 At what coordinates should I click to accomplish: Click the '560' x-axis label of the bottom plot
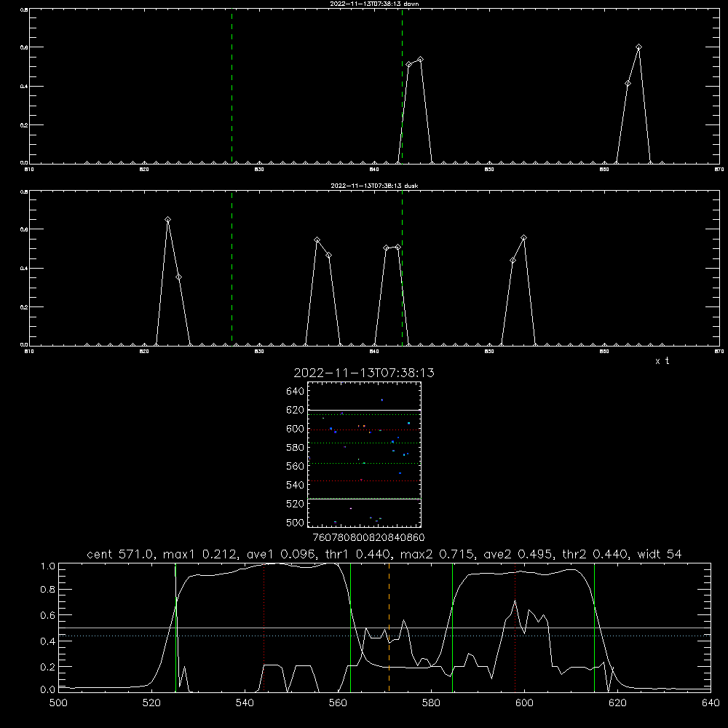(x=338, y=703)
